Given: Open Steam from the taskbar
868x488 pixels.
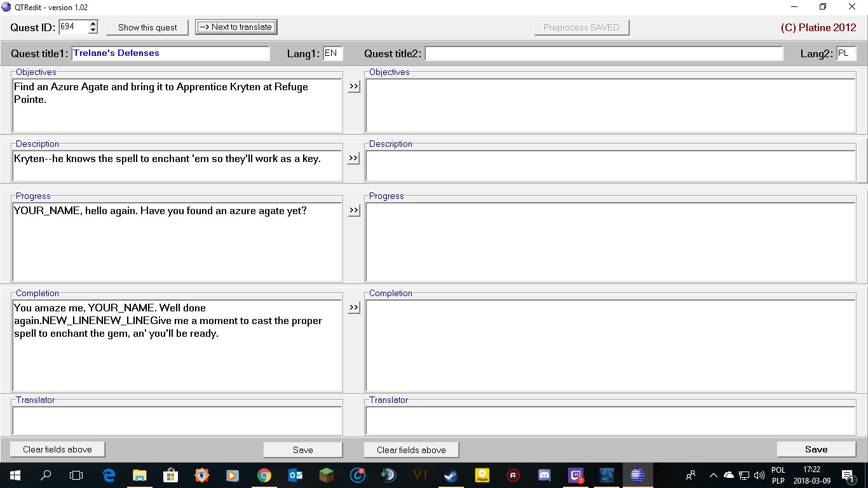Looking at the screenshot, I should (x=451, y=475).
